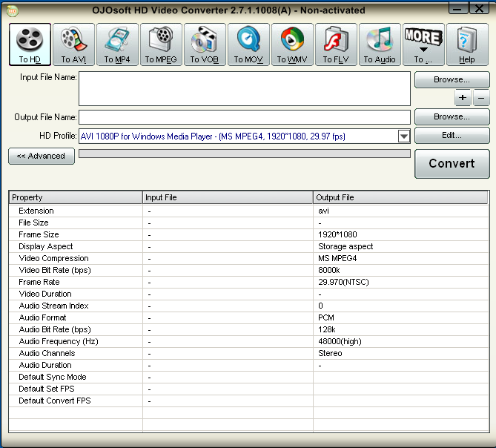Select the Audio Stream Index row
Image resolution: width=496 pixels, height=448 pixels.
tap(248, 306)
